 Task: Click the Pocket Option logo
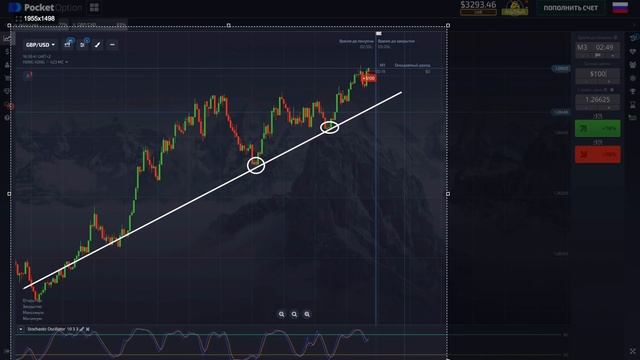[x=45, y=7]
